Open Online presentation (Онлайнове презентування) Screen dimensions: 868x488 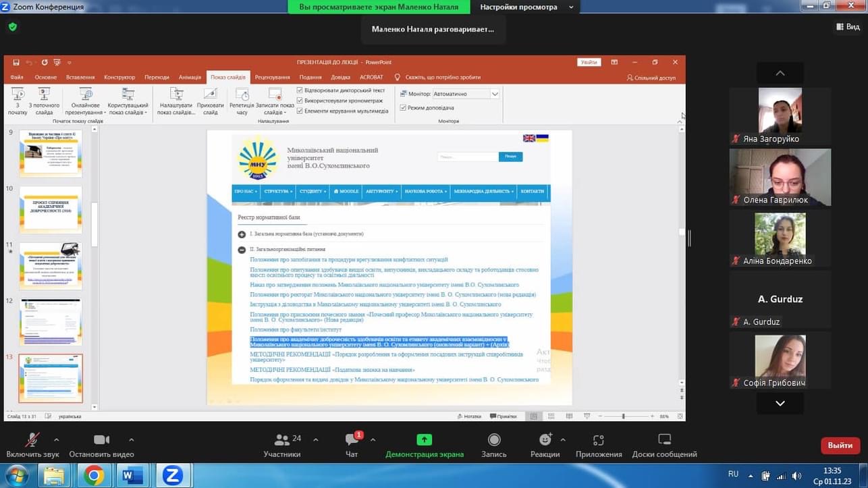click(86, 101)
